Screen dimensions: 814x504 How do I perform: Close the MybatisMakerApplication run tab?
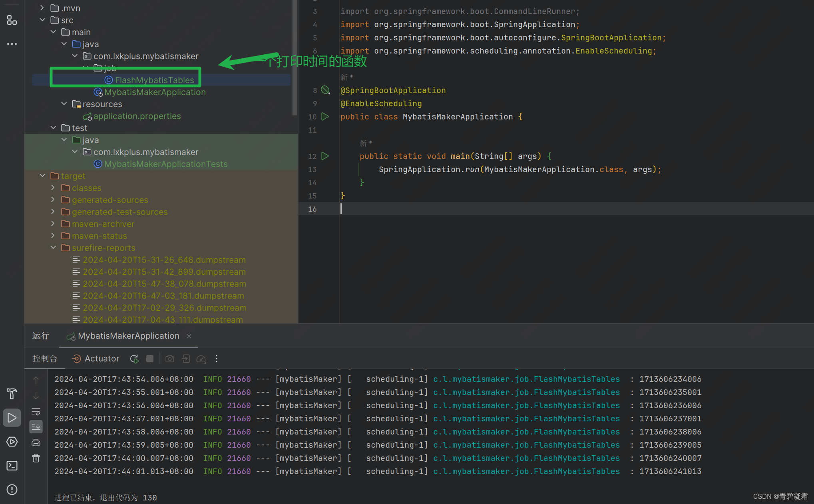click(189, 336)
